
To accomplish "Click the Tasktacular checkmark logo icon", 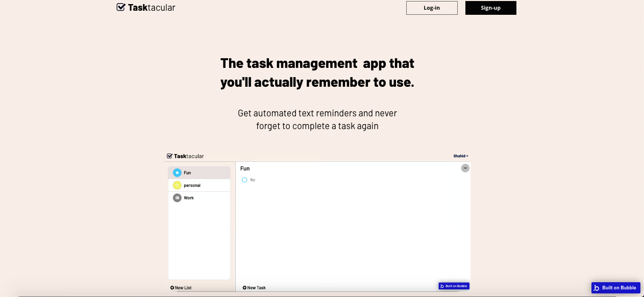I will pyautogui.click(x=121, y=7).
